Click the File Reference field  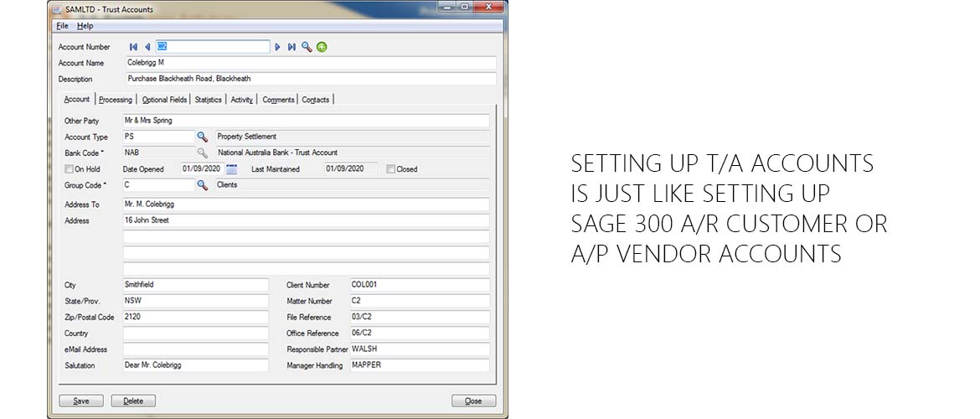tap(420, 317)
